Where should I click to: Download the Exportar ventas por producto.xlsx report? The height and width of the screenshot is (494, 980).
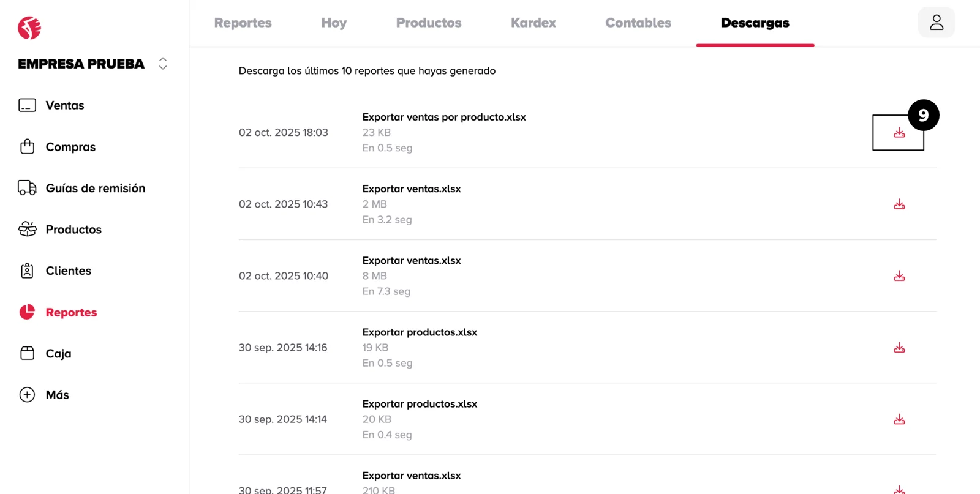[899, 133]
